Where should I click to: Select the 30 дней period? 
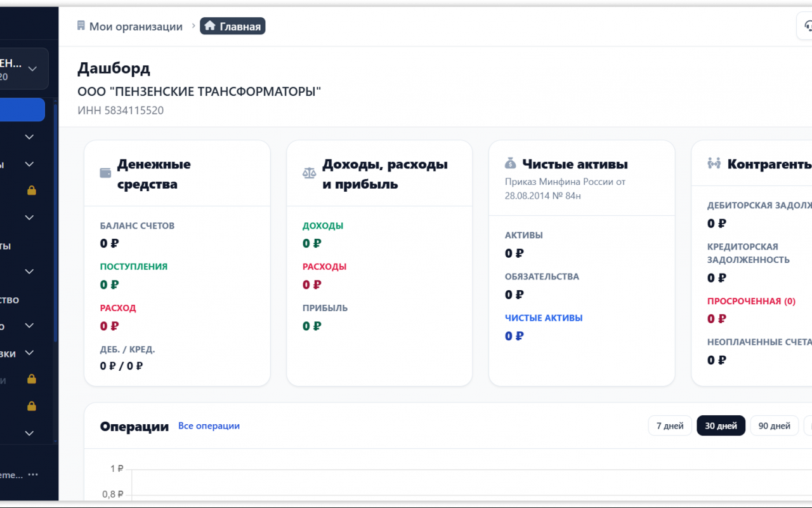[x=721, y=425]
